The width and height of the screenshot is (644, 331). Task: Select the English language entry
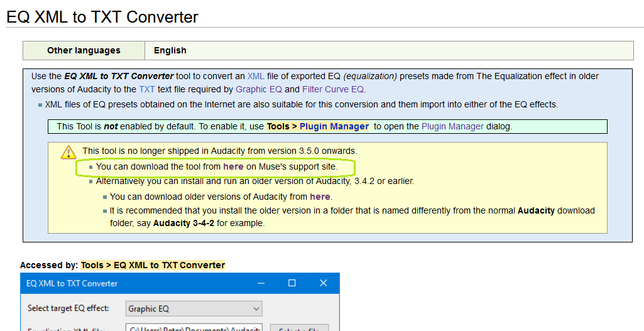(x=170, y=50)
